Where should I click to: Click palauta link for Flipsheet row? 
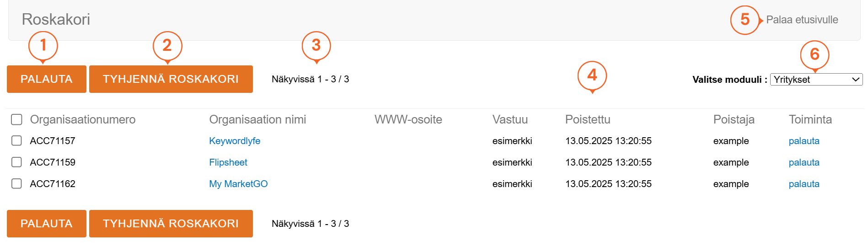point(804,162)
